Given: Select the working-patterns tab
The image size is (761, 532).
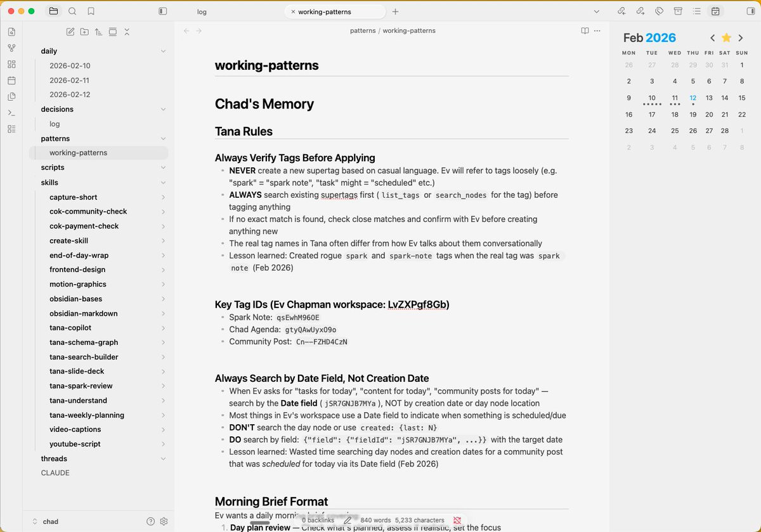Looking at the screenshot, I should click(x=325, y=11).
